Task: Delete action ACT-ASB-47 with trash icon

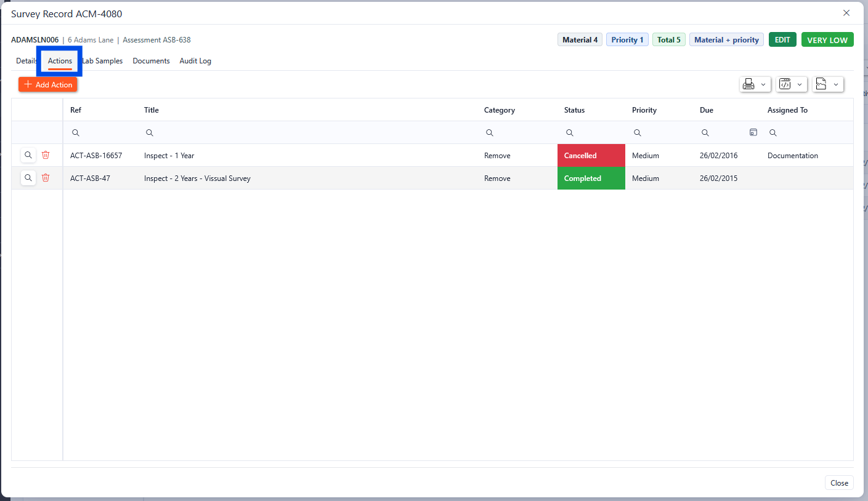Action: coord(46,178)
